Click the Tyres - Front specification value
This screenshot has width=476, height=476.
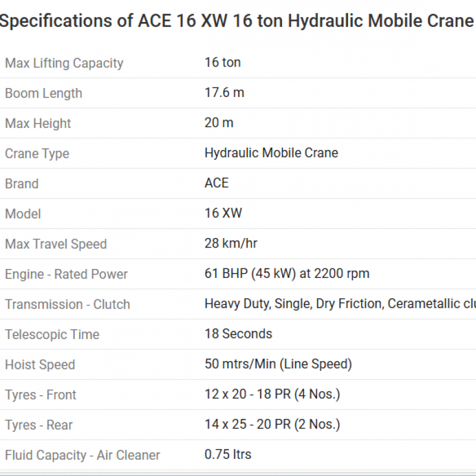[272, 394]
